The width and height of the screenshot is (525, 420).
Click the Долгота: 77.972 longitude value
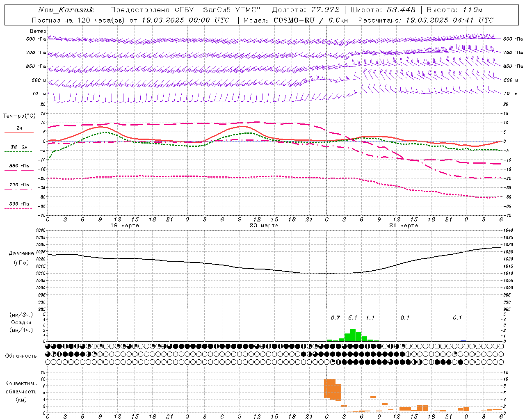coord(306,10)
